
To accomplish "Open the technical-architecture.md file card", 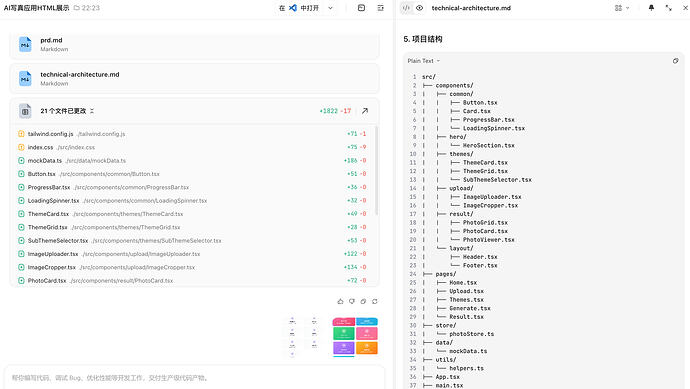I will click(x=194, y=78).
